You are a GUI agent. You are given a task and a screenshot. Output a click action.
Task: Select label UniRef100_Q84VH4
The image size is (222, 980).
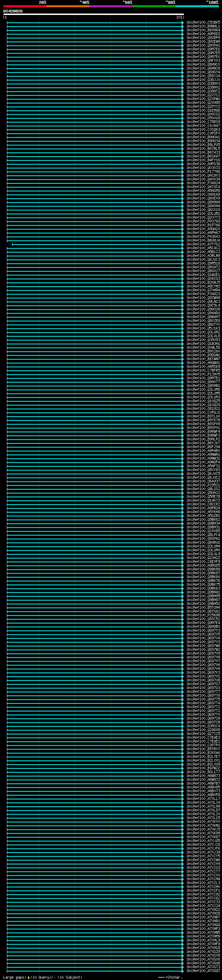pyautogui.click(x=203, y=206)
